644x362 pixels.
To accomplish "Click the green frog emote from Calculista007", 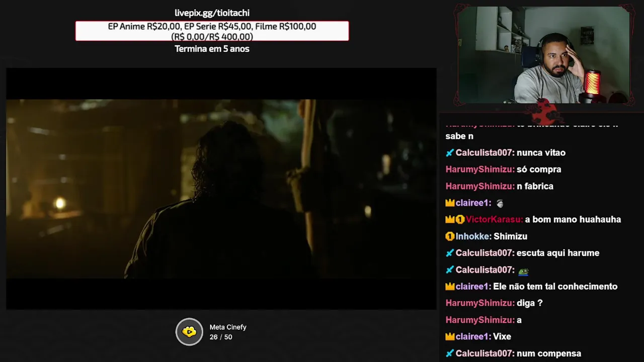I will (x=523, y=270).
